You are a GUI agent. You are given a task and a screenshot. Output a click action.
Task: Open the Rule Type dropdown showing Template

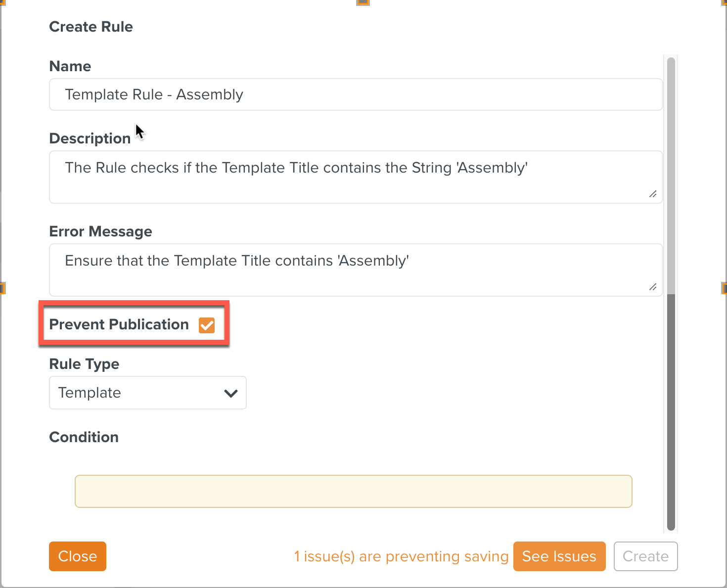tap(147, 393)
